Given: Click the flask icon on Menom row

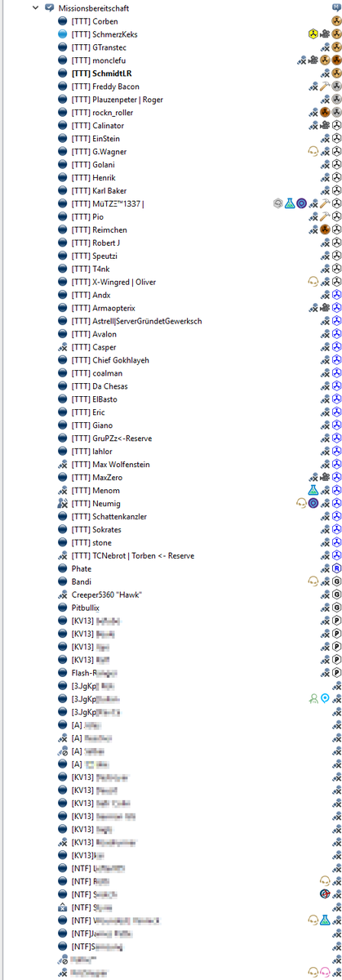Looking at the screenshot, I should click(x=313, y=491).
